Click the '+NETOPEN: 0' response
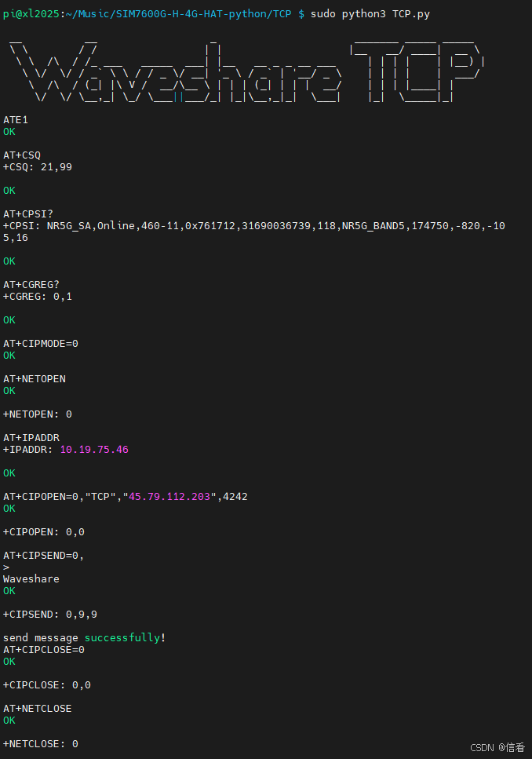Image resolution: width=532 pixels, height=759 pixels. coord(38,414)
